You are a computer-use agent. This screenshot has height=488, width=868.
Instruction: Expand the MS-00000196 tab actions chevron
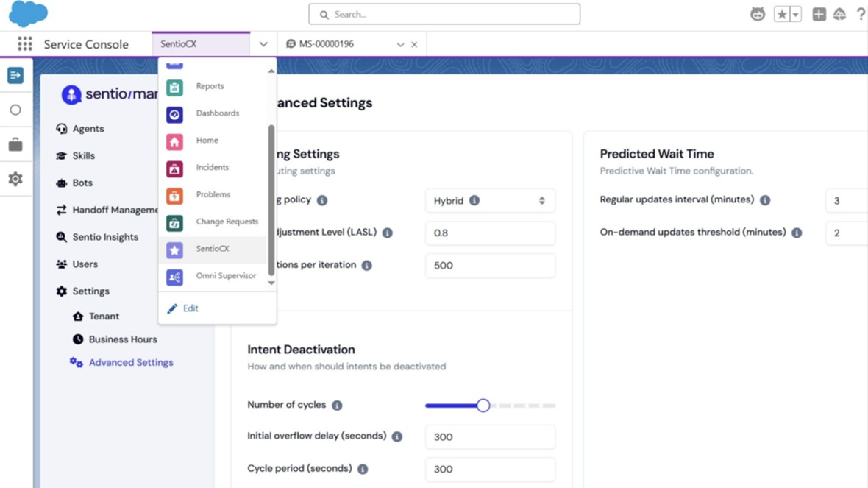point(400,44)
